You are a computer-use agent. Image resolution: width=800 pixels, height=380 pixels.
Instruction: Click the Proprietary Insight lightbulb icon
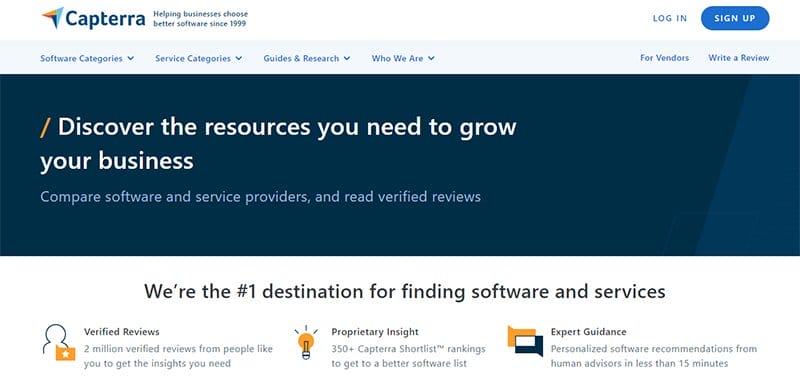coord(306,342)
